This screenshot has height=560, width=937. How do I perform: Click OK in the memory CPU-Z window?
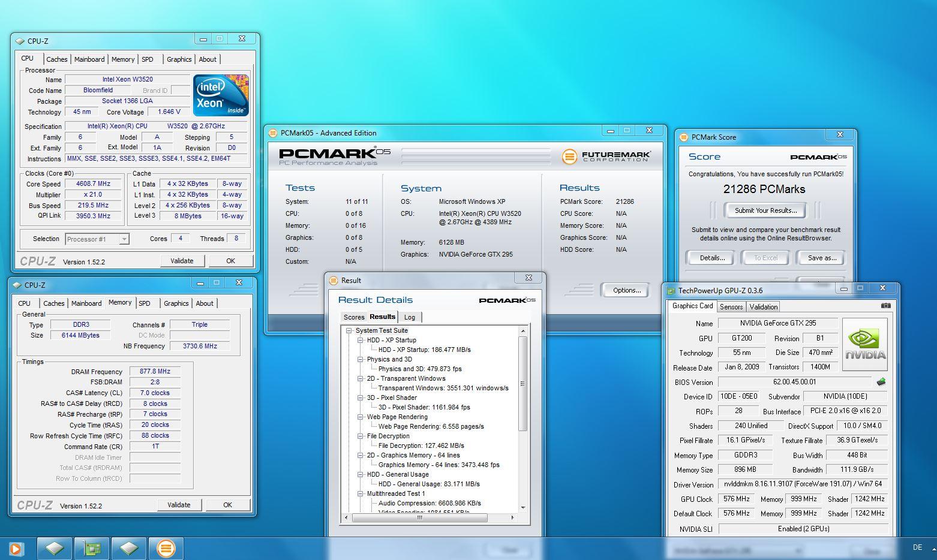(x=227, y=505)
